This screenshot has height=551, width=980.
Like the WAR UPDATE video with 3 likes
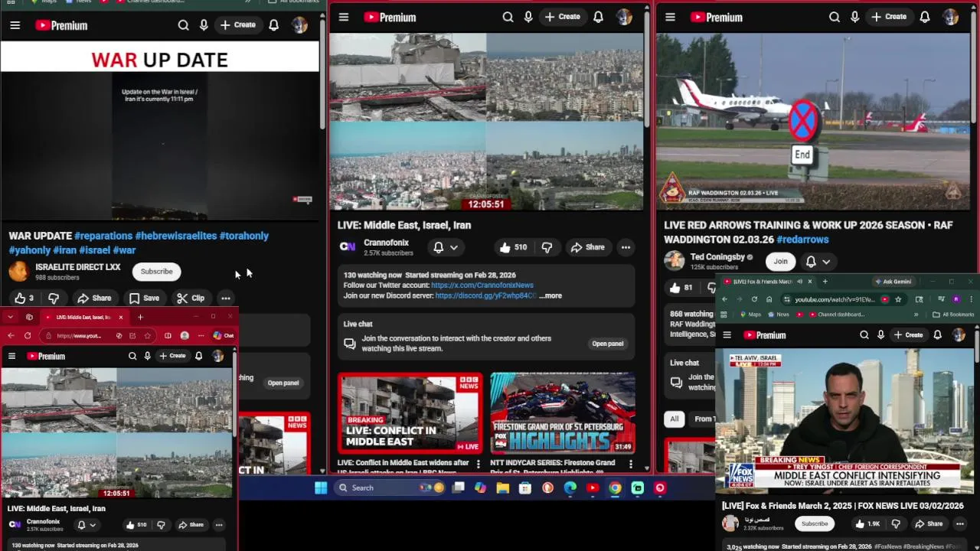pyautogui.click(x=24, y=298)
